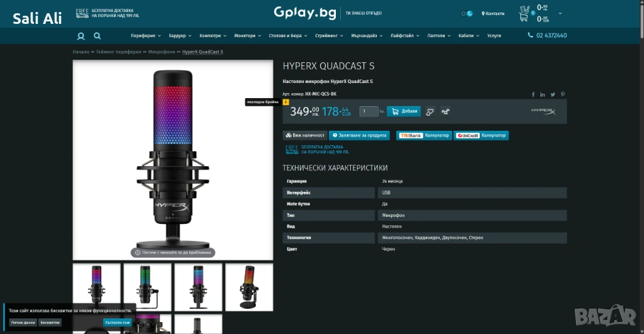
Task: Click the quantity input field
Action: 368,111
